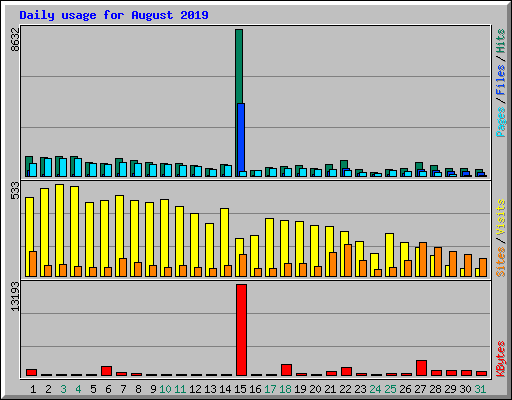
Task: Click the green day label 24
Action: [375, 389]
